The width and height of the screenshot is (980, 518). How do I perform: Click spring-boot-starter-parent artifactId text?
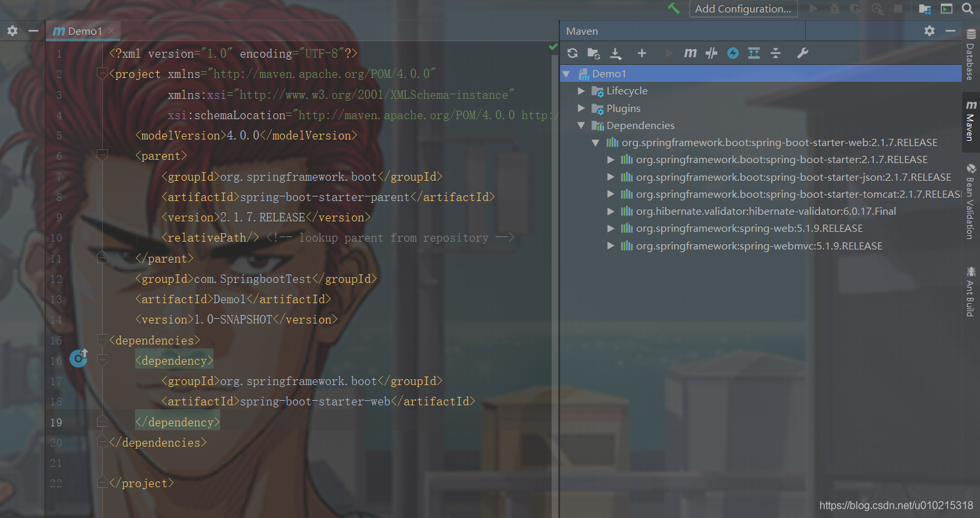pos(325,196)
